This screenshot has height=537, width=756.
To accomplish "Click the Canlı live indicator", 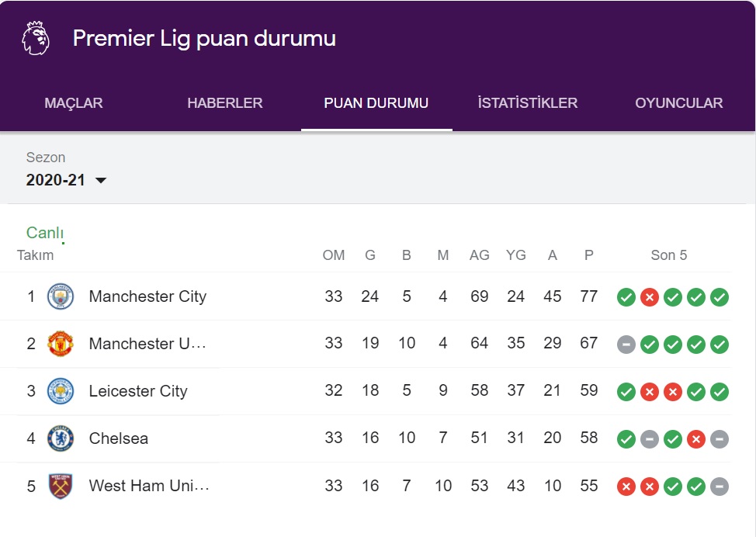I will pos(45,233).
